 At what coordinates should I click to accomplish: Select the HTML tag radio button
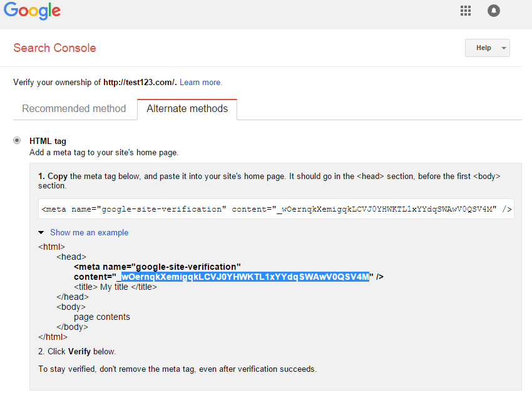17,141
